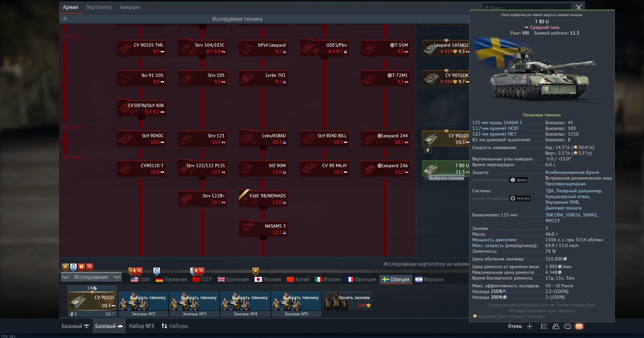Expand the Исследования dropdown

tap(91, 277)
